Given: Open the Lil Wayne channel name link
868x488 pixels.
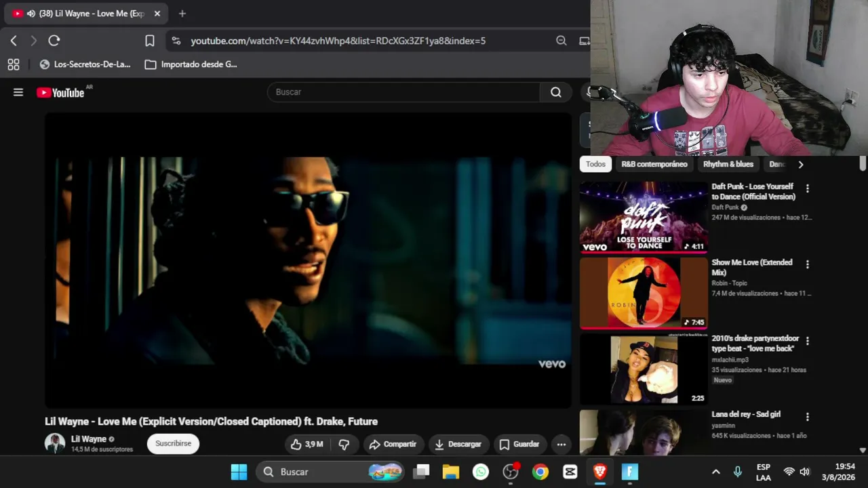Looking at the screenshot, I should 89,439.
